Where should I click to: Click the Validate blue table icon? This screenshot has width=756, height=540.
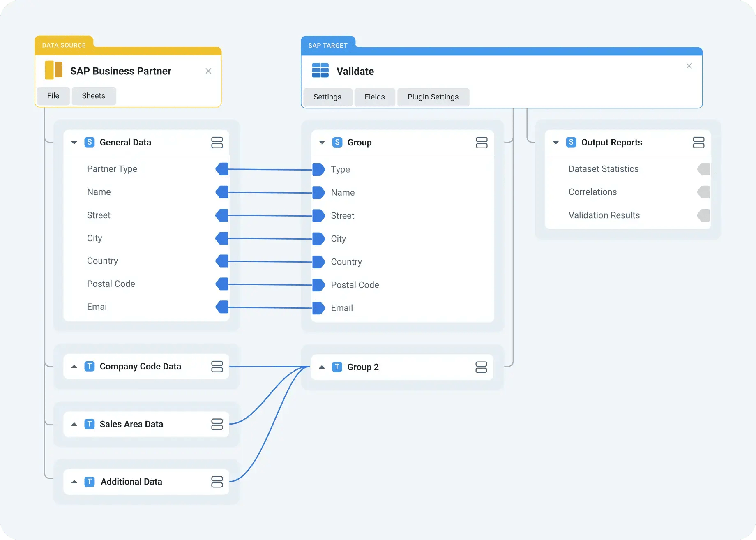[x=320, y=70]
